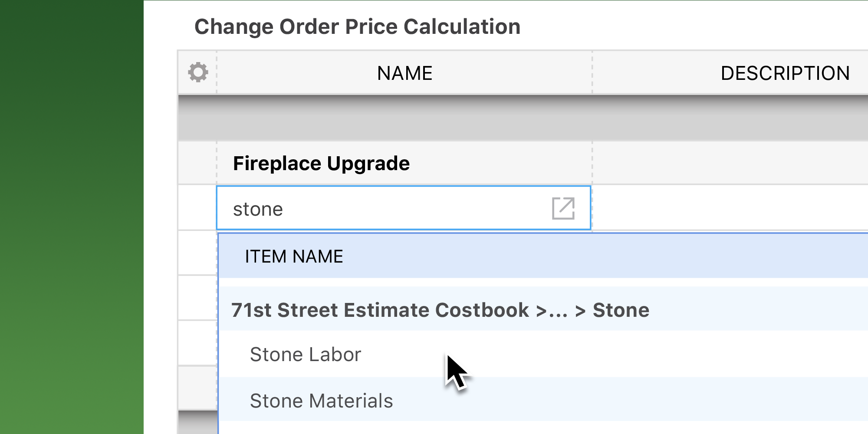The width and height of the screenshot is (868, 434).
Task: Select the gray divider bar below the headers
Action: (x=521, y=117)
